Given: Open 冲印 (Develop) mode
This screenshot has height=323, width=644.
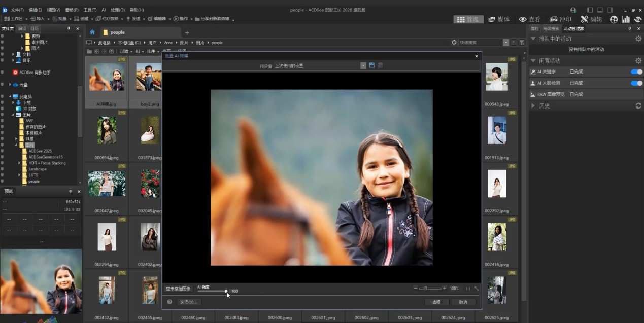Looking at the screenshot, I should click(560, 19).
